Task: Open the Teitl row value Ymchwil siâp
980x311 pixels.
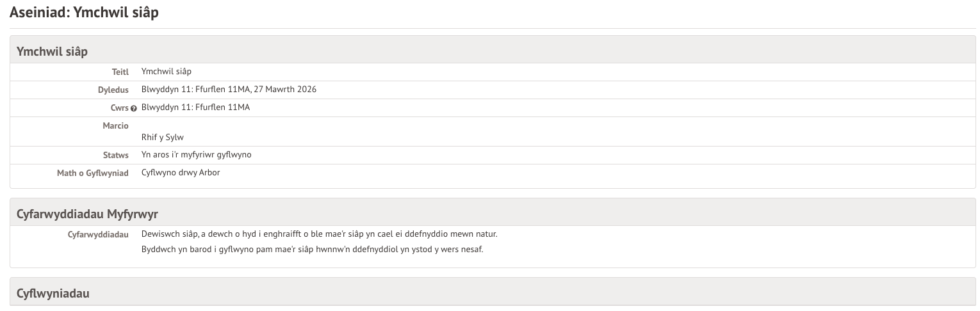Action: tap(166, 71)
